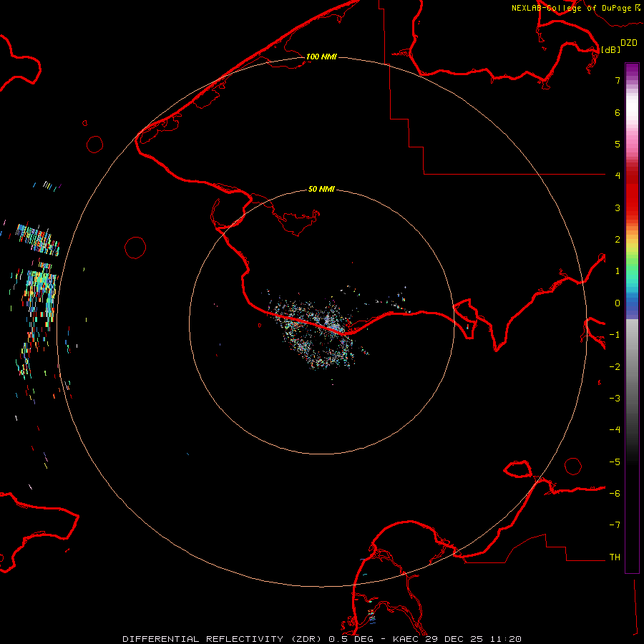Click the 7 dB value on the color scale
The height and width of the screenshot is (644, 644).
click(618, 80)
